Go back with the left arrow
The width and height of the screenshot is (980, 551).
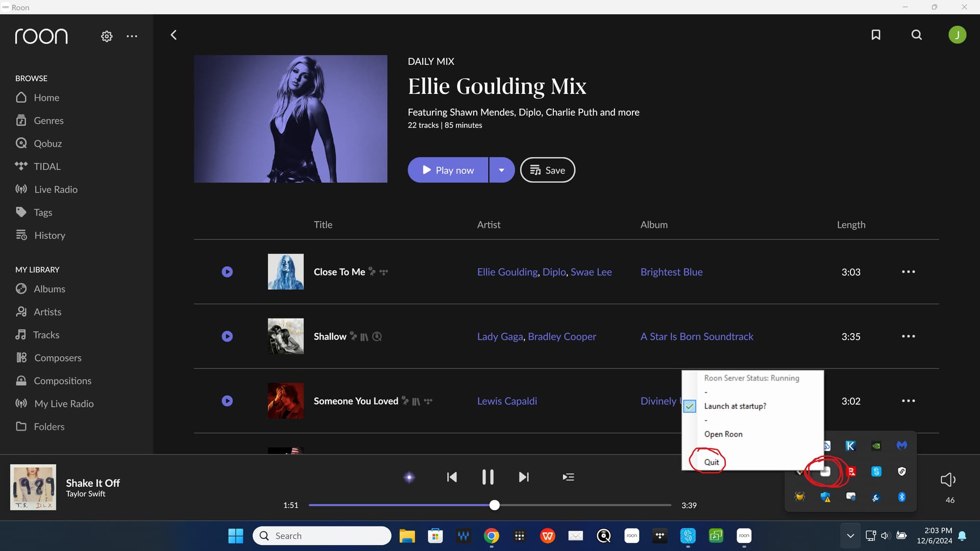point(174,35)
